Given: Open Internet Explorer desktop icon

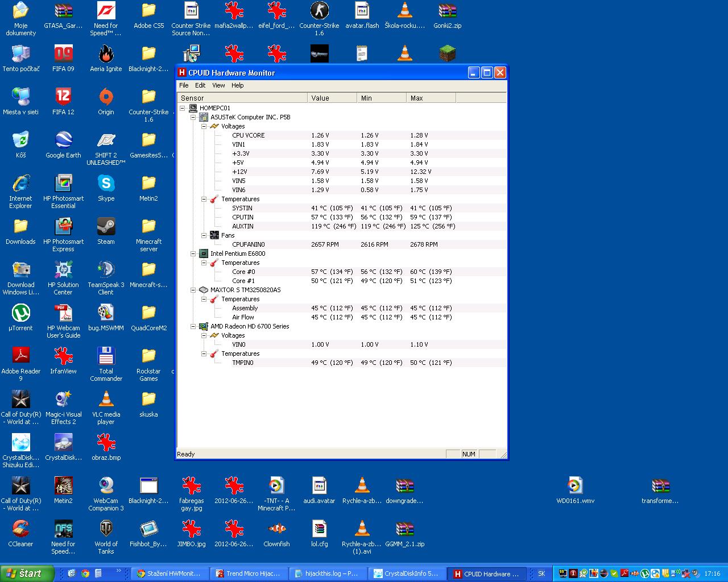Looking at the screenshot, I should (x=21, y=192).
